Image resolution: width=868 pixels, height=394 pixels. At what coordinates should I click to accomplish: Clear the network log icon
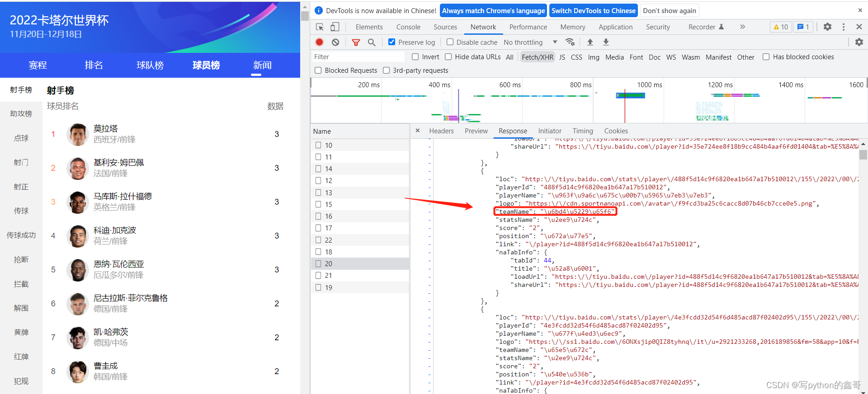335,42
